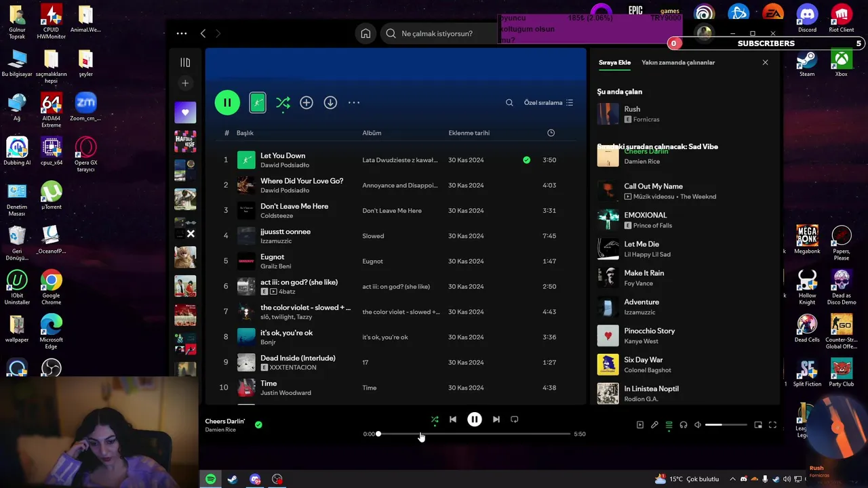Screen dimensions: 868x488
Task: Search within the playlist
Action: click(509, 102)
